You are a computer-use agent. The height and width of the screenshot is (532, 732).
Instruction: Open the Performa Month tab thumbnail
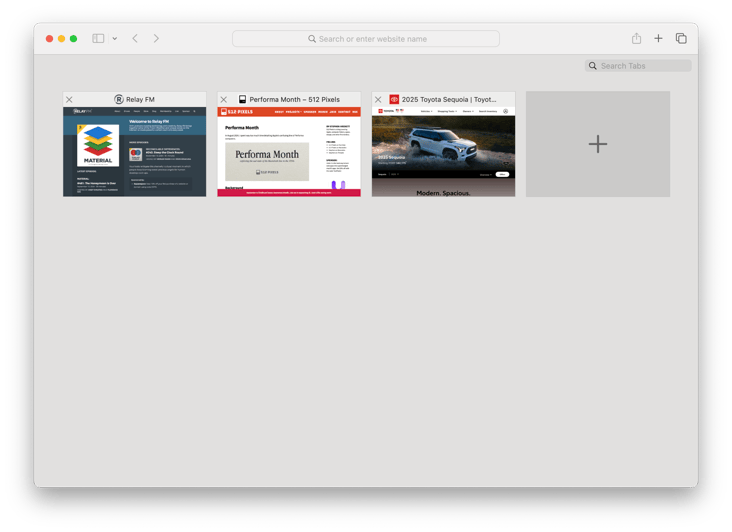(289, 152)
